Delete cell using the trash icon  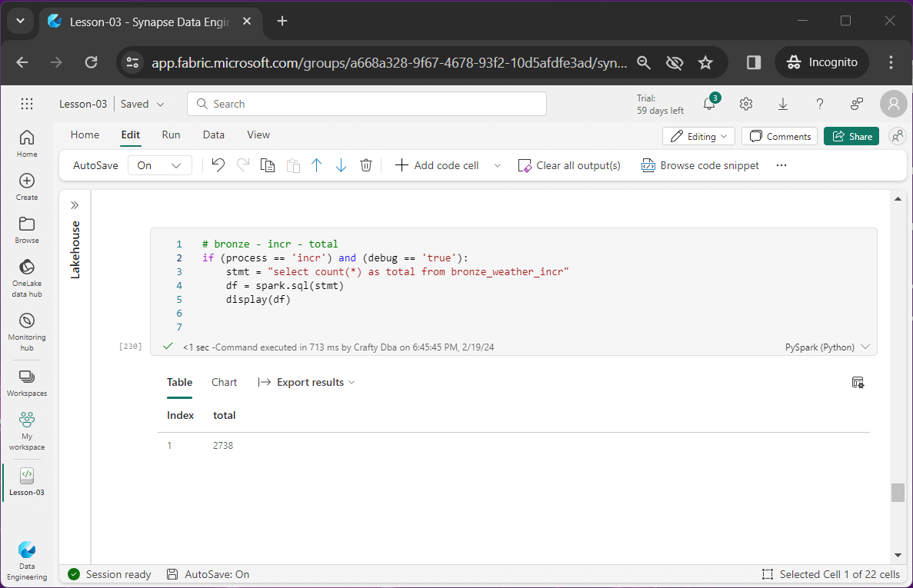(x=366, y=165)
